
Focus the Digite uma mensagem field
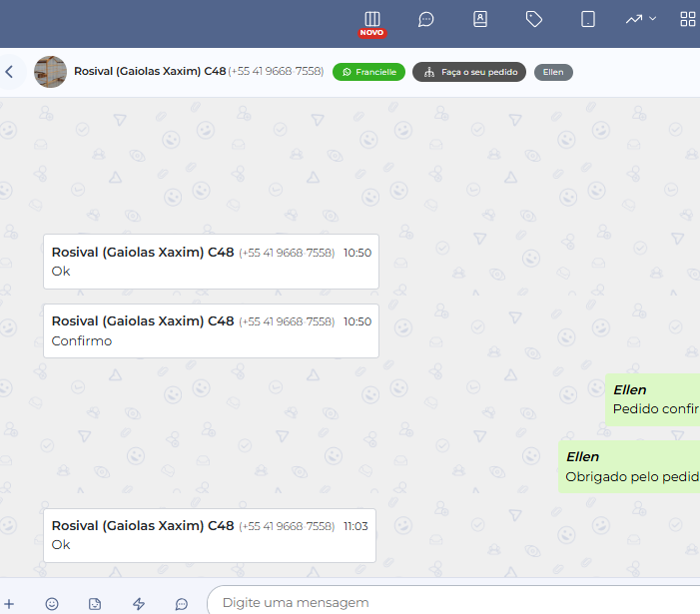pyautogui.click(x=449, y=603)
